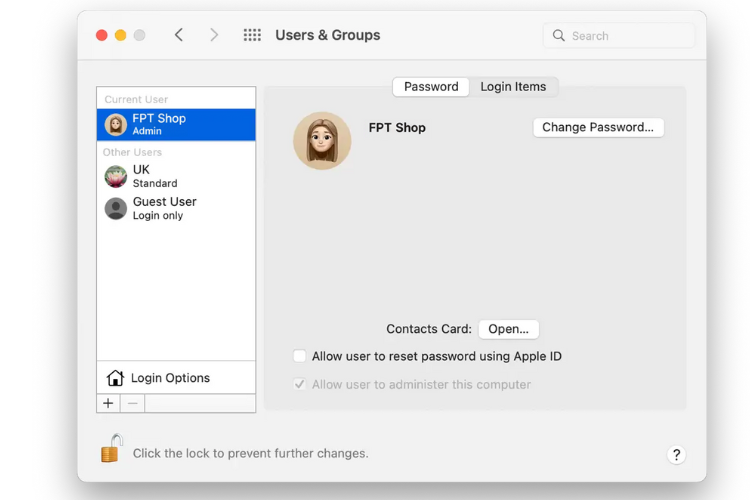
Task: Focus the Search field
Action: click(x=618, y=35)
